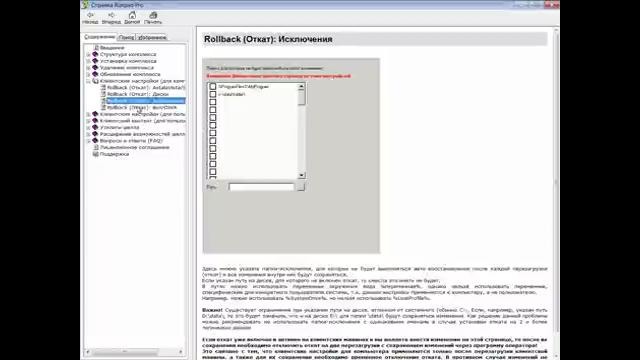Screen dimensions: 640x360
Task: Expand the Вопросы и ответы (FAQ) node
Action: click(88, 141)
